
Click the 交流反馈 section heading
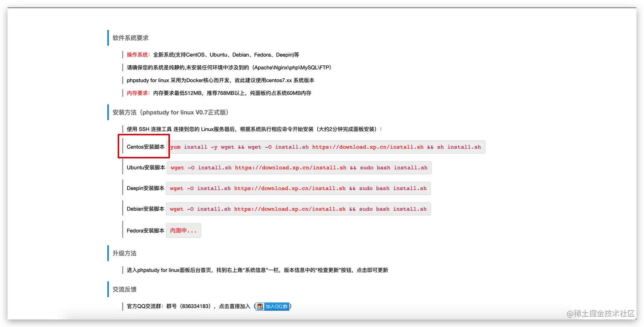[x=124, y=289]
